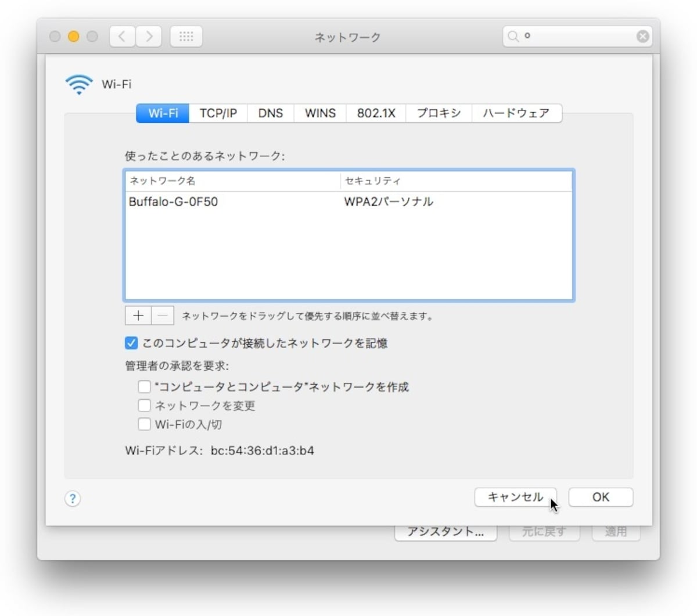Click the Wi-Fi signal icon
The width and height of the screenshot is (697, 616).
pyautogui.click(x=79, y=84)
